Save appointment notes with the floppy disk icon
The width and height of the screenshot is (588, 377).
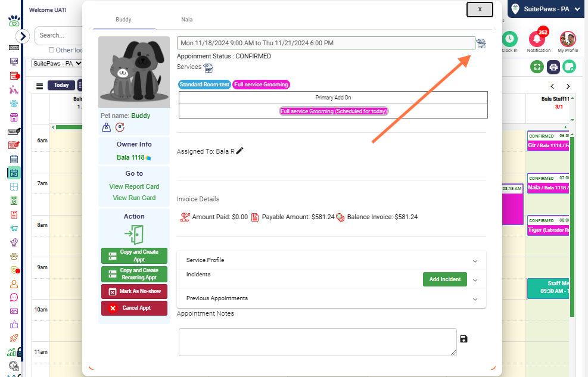pyautogui.click(x=464, y=339)
